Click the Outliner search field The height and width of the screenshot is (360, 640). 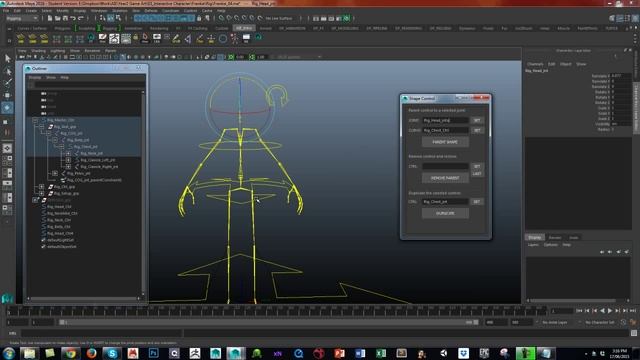click(89, 85)
